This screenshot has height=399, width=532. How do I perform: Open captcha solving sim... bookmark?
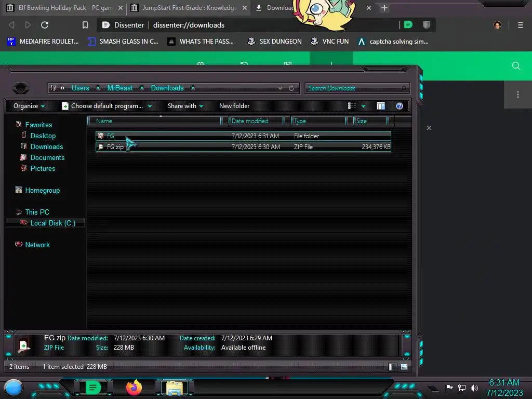pos(393,42)
